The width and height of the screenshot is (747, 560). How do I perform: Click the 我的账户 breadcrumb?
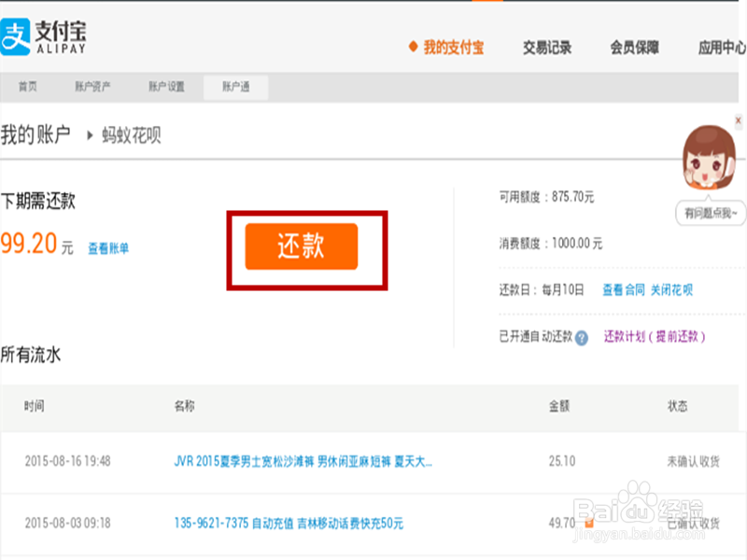[x=35, y=134]
